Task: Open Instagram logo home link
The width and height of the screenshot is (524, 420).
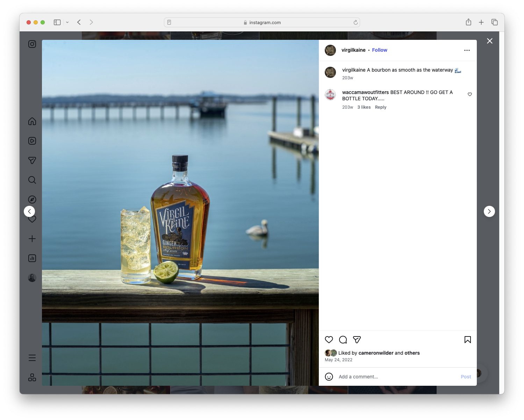Action: 32,44
